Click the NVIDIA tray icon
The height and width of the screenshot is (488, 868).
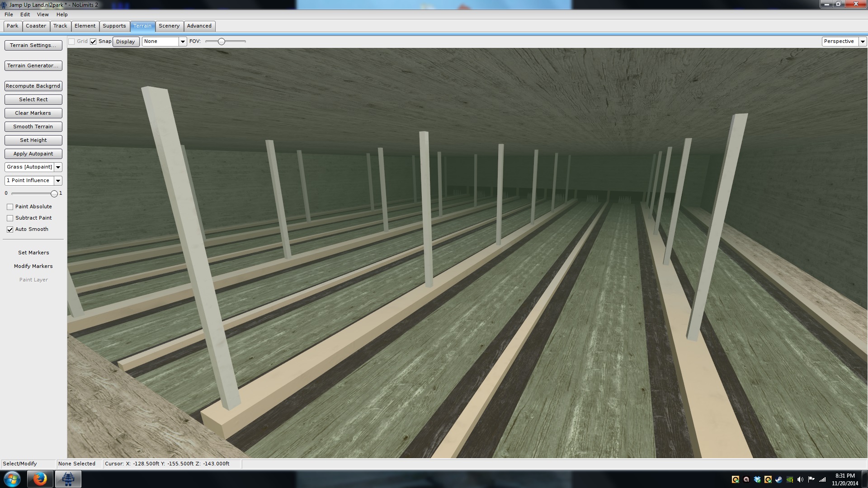coord(789,479)
